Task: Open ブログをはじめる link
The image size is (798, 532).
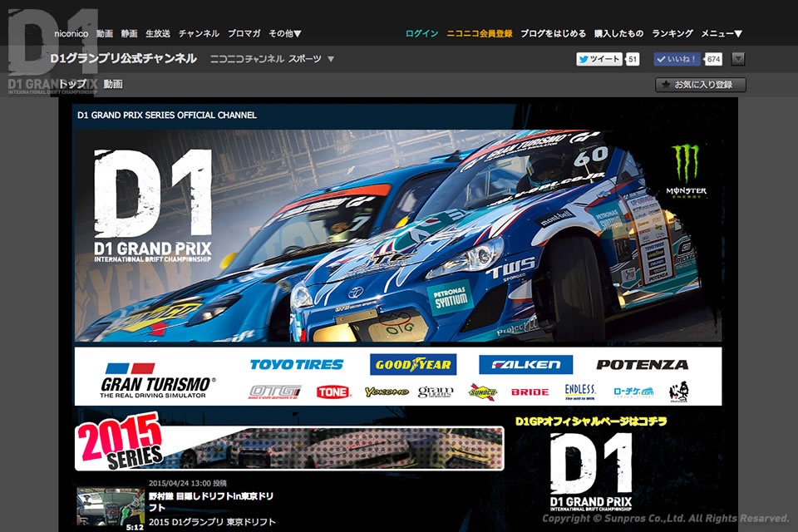Action: click(x=553, y=33)
